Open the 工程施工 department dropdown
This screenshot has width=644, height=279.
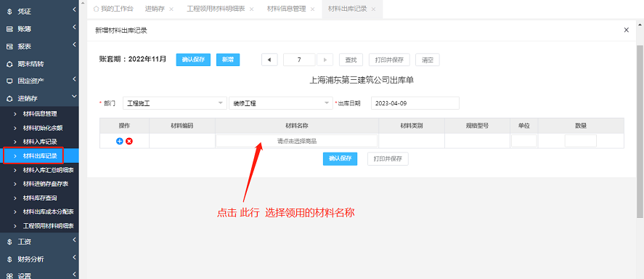point(175,104)
